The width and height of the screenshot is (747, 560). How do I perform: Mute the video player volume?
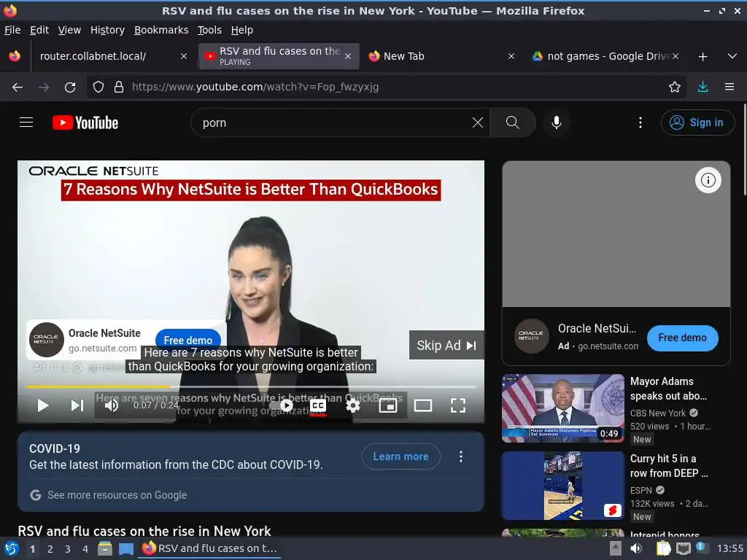pyautogui.click(x=112, y=405)
